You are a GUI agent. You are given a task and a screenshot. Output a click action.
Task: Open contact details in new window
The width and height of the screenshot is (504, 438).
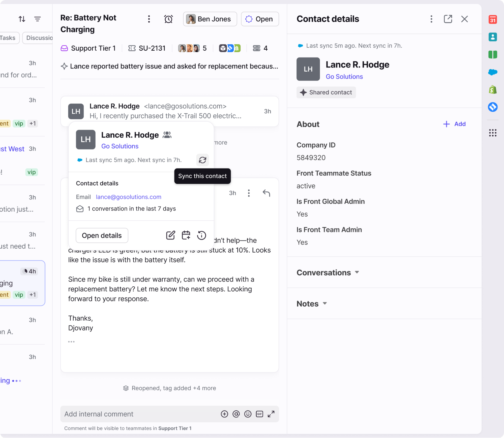pyautogui.click(x=448, y=19)
